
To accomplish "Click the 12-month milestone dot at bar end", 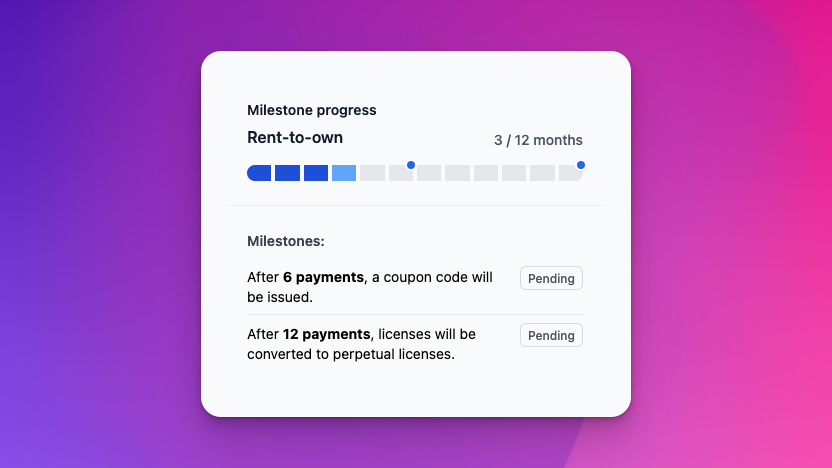I will pos(581,165).
